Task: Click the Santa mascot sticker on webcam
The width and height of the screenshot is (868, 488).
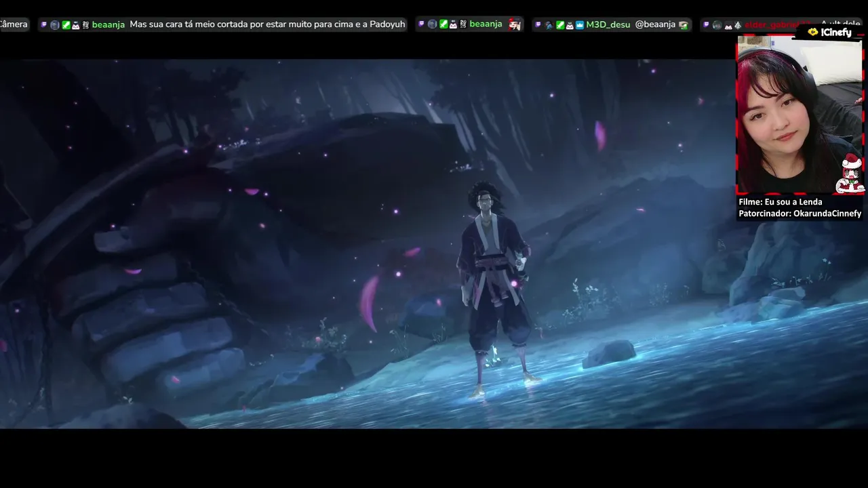Action: 852,174
